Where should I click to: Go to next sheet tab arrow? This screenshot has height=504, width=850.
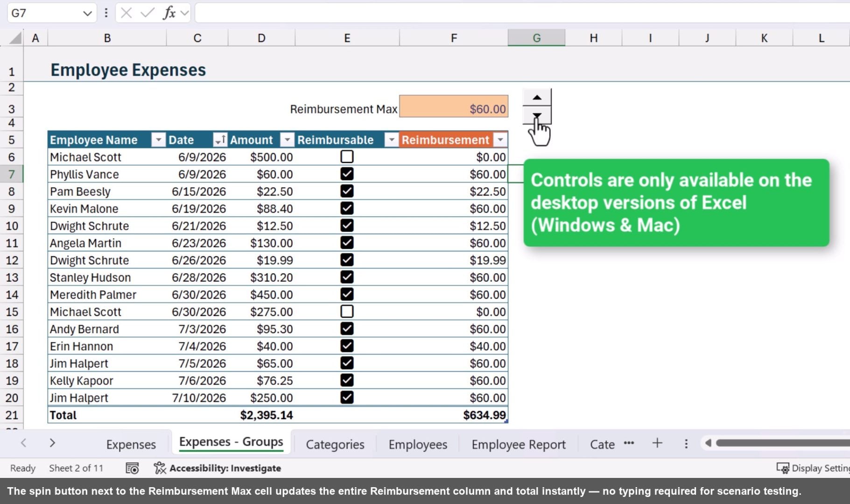click(x=52, y=443)
